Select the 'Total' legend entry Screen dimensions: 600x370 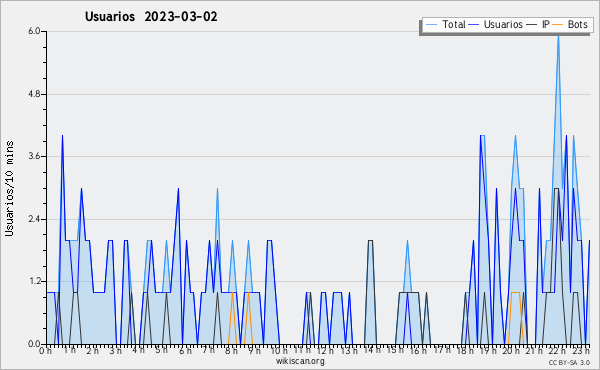tap(445, 24)
